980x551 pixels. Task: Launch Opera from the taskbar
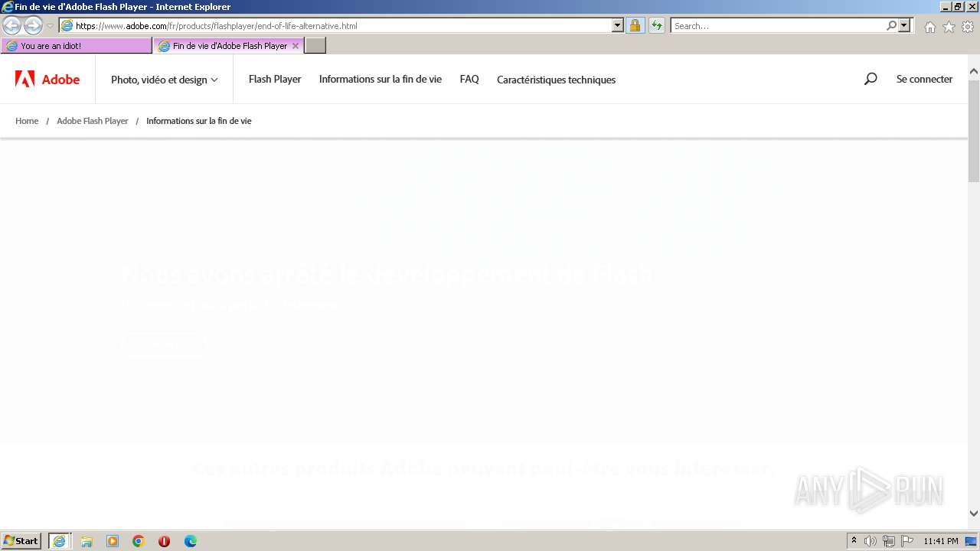tap(164, 541)
